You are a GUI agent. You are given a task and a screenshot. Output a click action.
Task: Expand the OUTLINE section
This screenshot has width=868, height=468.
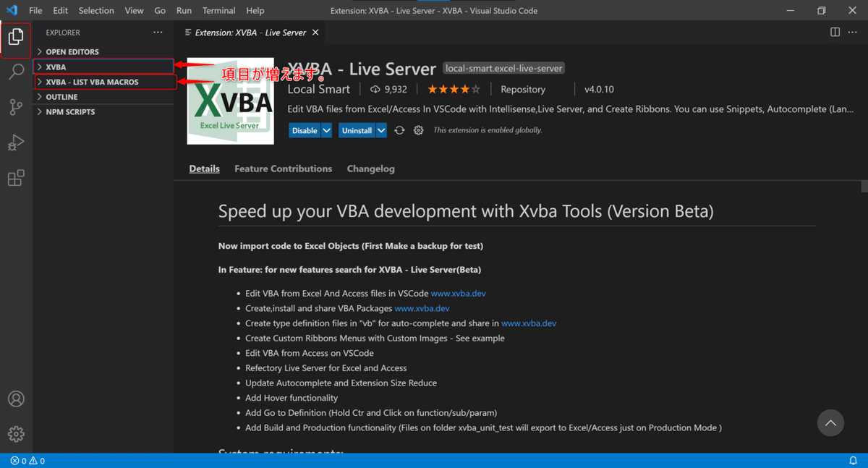tap(103, 97)
